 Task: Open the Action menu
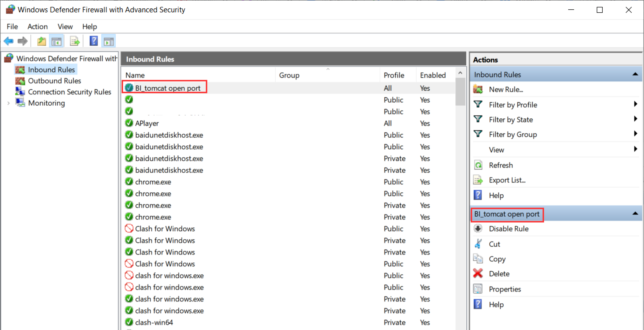[38, 27]
